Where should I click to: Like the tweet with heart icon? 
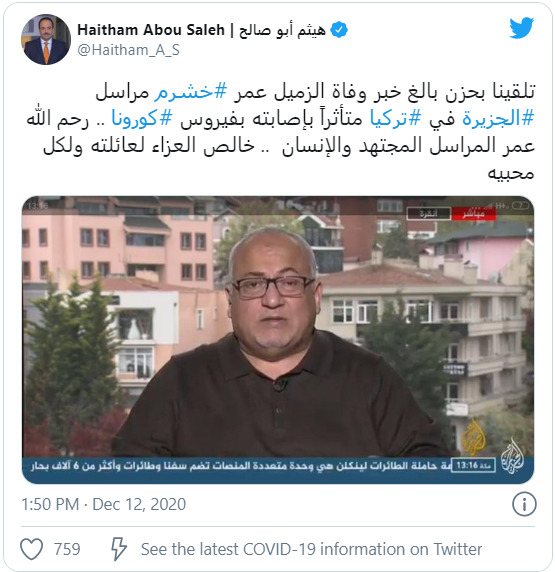pos(31,549)
